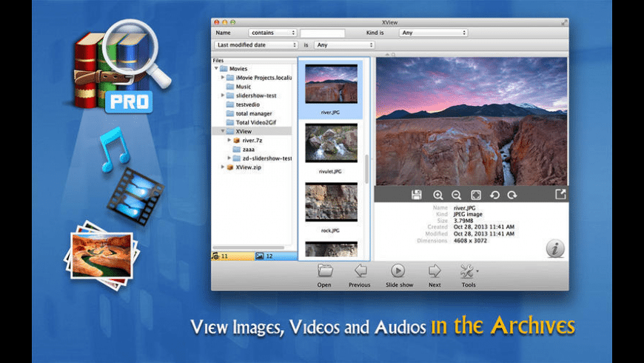Expand the river.7z archive

229,140
